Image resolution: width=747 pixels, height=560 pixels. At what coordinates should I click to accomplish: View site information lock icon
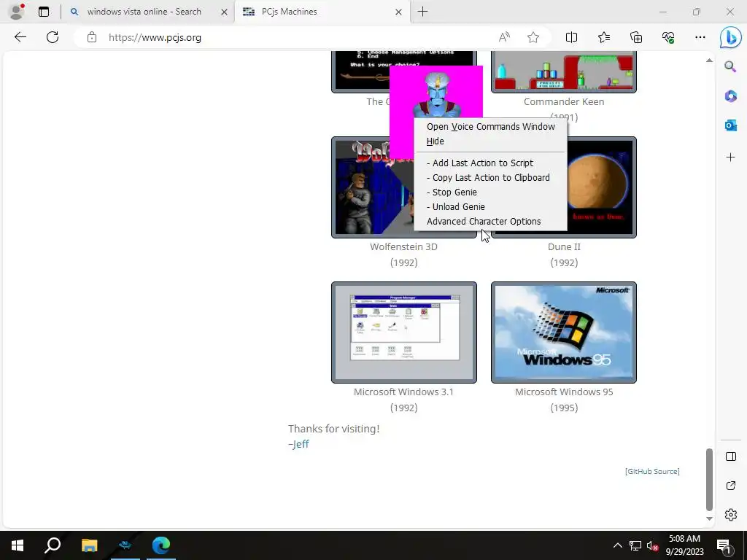[x=91, y=37]
